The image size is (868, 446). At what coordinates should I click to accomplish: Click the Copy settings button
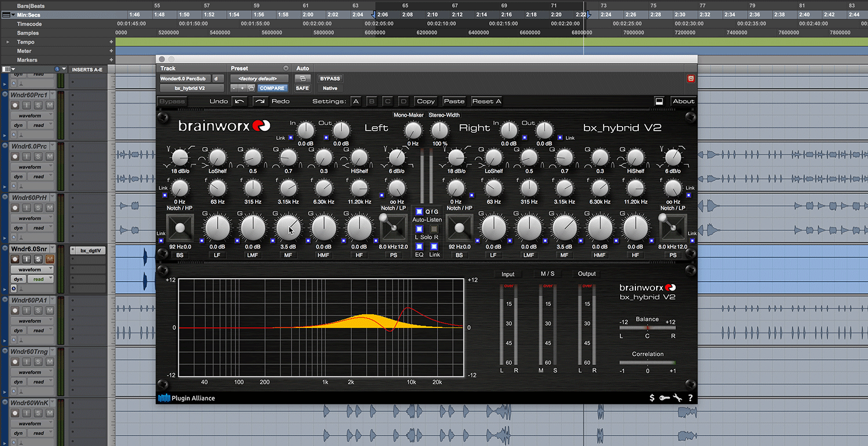click(x=426, y=101)
